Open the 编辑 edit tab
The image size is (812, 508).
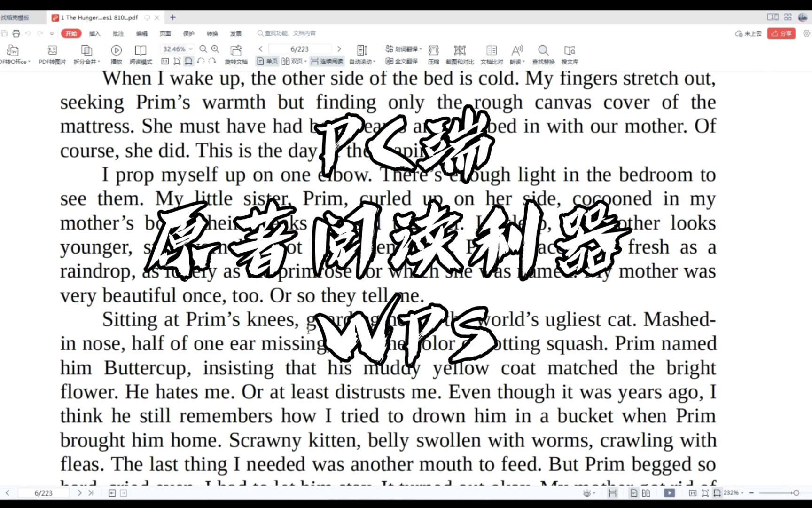[141, 33]
